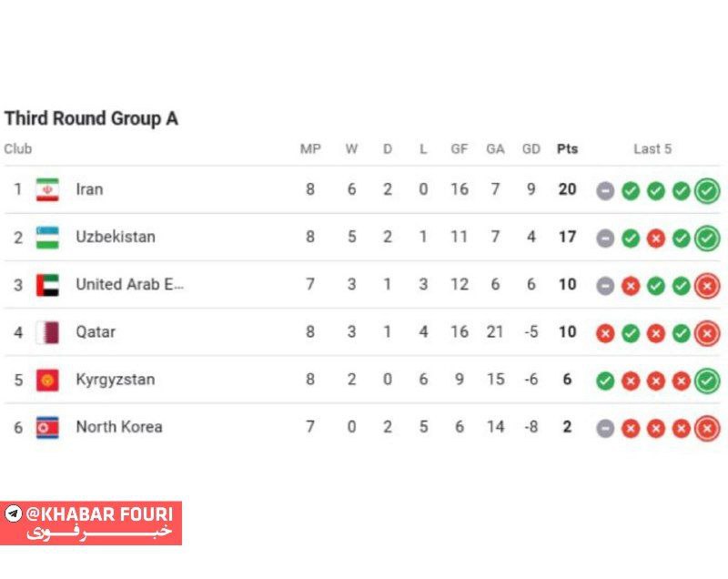Click the Qatar flag icon
The width and height of the screenshot is (728, 579).
(x=47, y=332)
